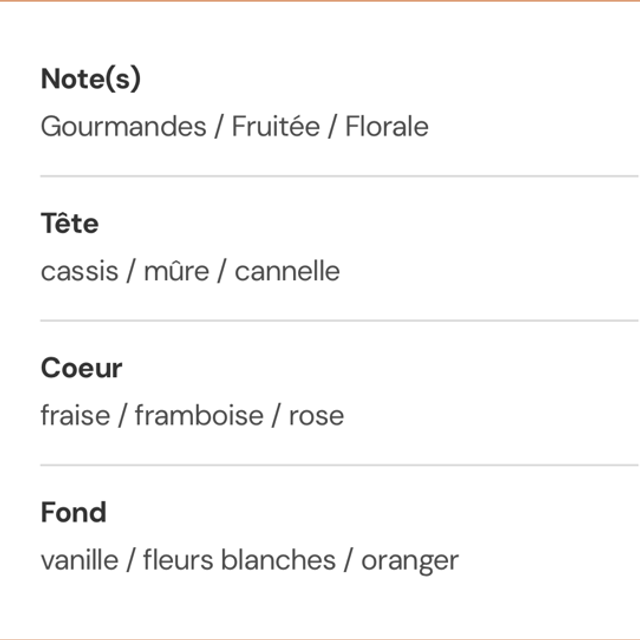Select the "fraise" heart note

(x=75, y=415)
